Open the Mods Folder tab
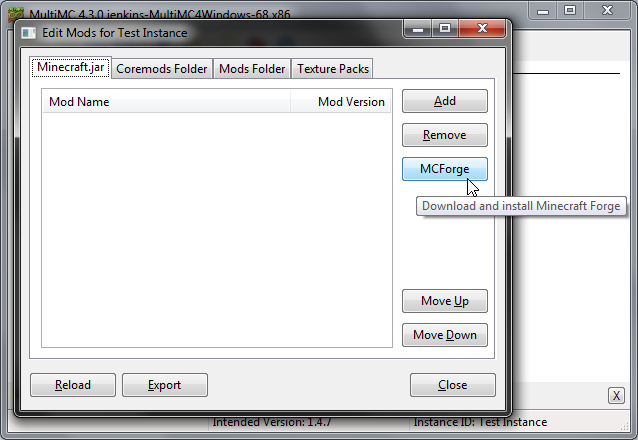The height and width of the screenshot is (440, 638). click(252, 69)
